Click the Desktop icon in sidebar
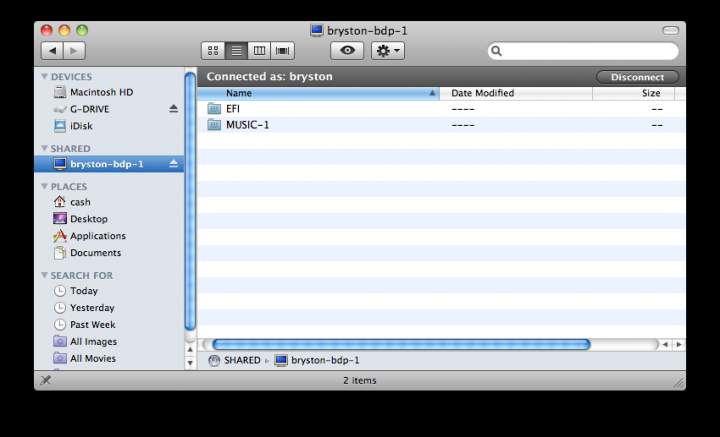The image size is (720, 437). 60,219
